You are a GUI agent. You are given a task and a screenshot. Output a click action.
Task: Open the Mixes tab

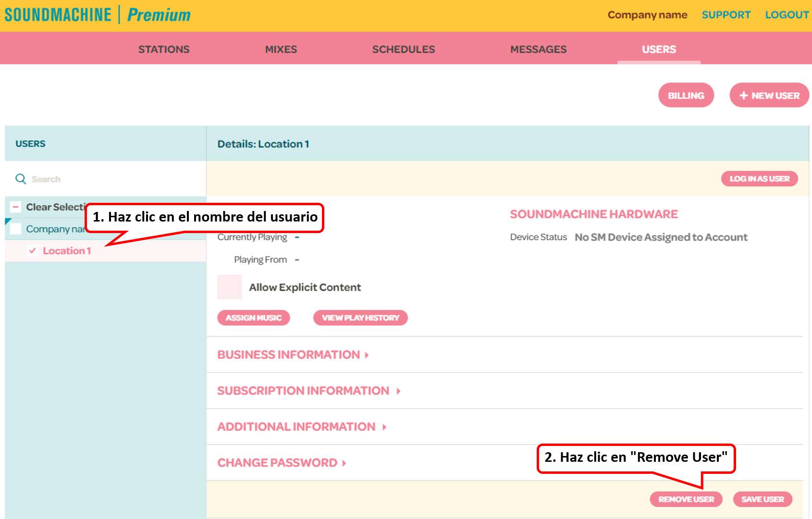(x=281, y=49)
